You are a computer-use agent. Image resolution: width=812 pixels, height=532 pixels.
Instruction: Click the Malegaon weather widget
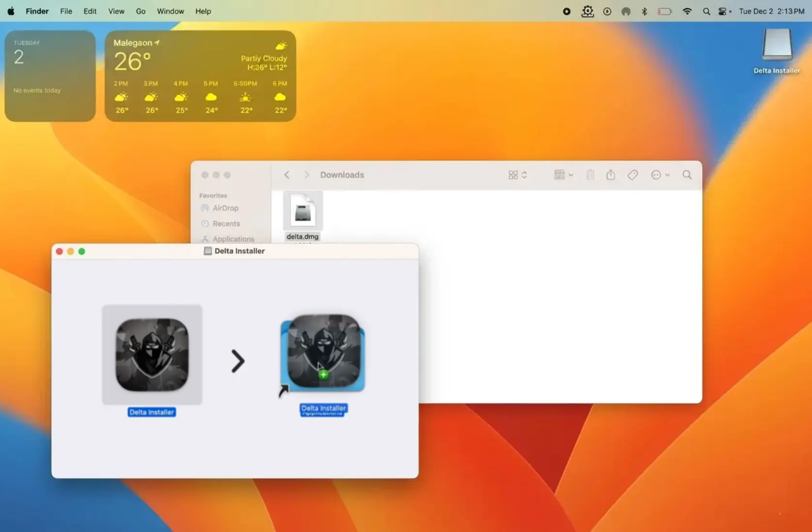(x=200, y=76)
